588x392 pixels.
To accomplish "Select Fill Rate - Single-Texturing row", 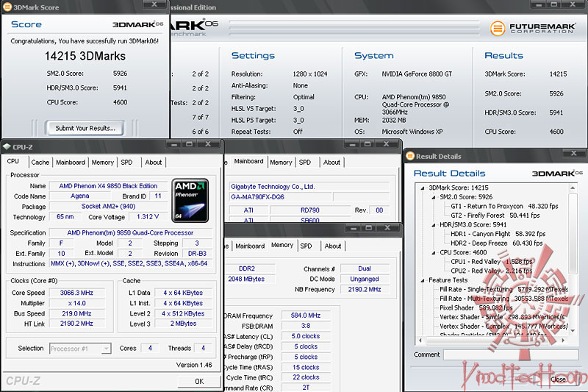I will pyautogui.click(x=503, y=289).
